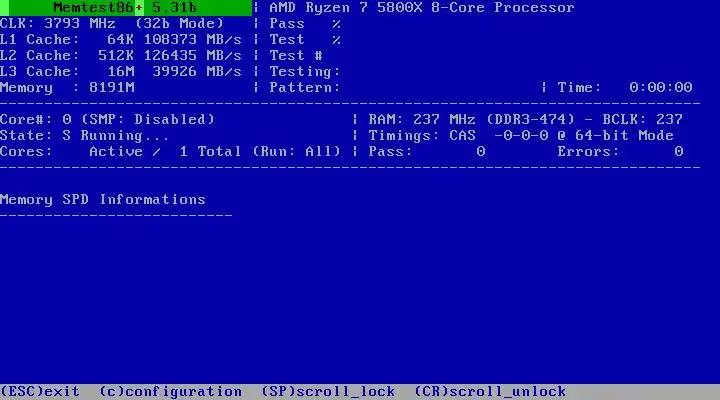This screenshot has height=400, width=720.
Task: Click the AMD Ryzen 7 5800X processor text
Action: click(x=422, y=8)
